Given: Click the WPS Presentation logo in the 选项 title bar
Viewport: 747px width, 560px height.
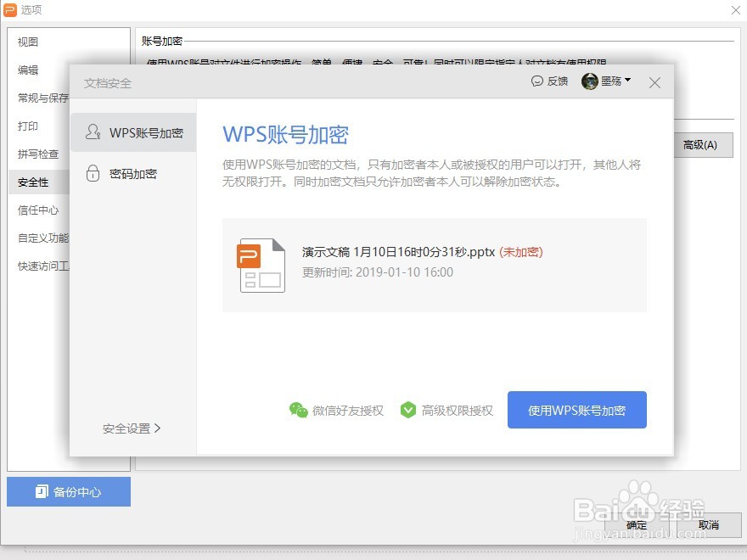Looking at the screenshot, I should click(x=10, y=9).
